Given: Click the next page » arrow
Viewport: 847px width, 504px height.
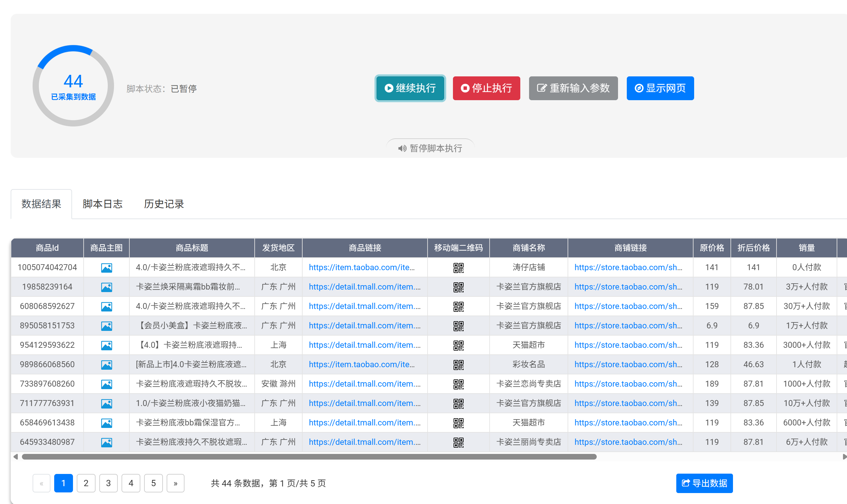Looking at the screenshot, I should click(x=175, y=483).
